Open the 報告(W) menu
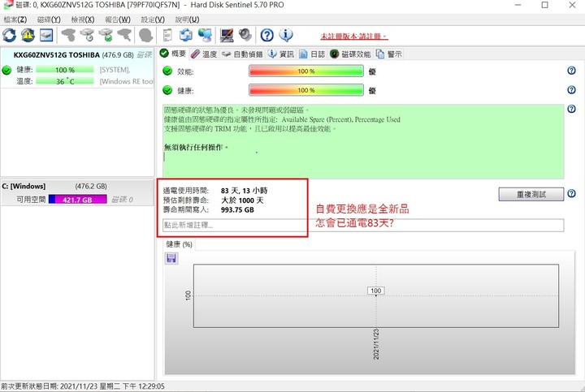The image size is (585, 392). click(x=118, y=19)
